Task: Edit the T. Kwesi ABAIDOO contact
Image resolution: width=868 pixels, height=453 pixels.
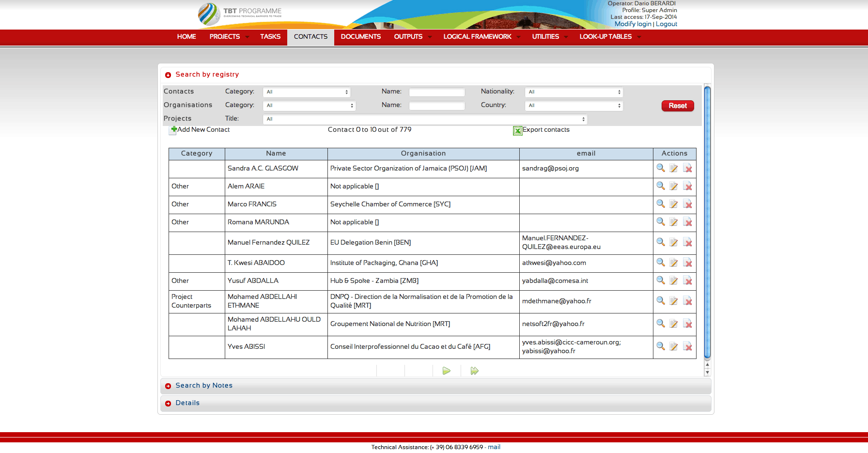Action: pyautogui.click(x=674, y=263)
